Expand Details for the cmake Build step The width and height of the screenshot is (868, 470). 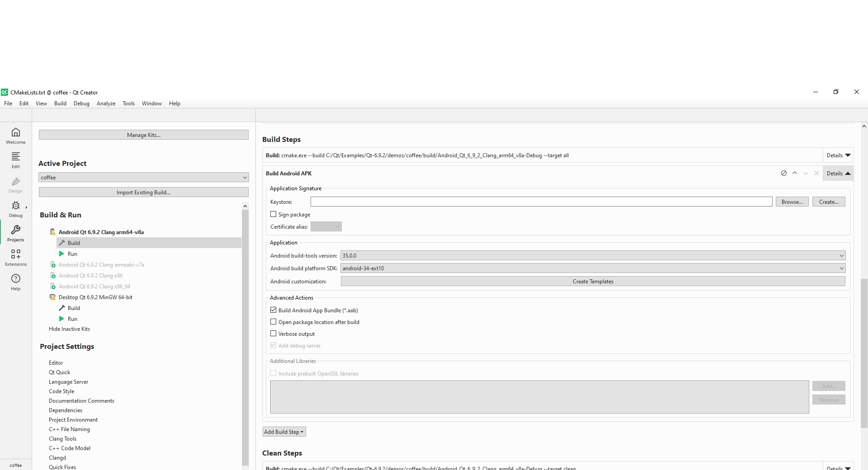click(x=839, y=155)
